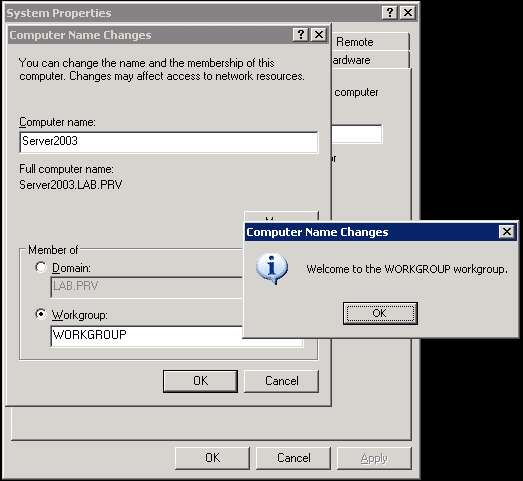
Task: Cancel the Computer Name Changes dialog
Action: (x=282, y=381)
